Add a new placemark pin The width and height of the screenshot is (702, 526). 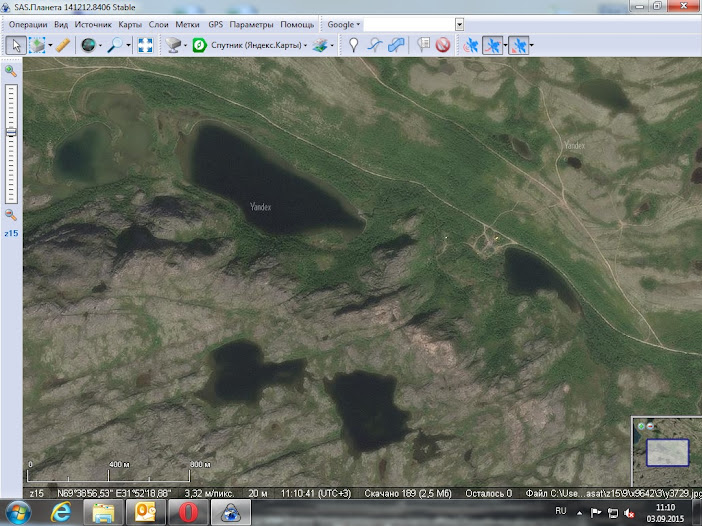(354, 45)
